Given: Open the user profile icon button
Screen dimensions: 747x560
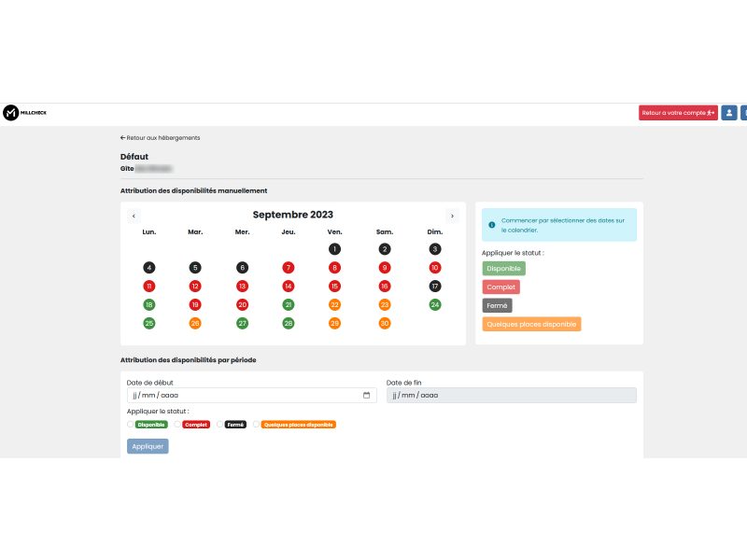Looking at the screenshot, I should 729,113.
